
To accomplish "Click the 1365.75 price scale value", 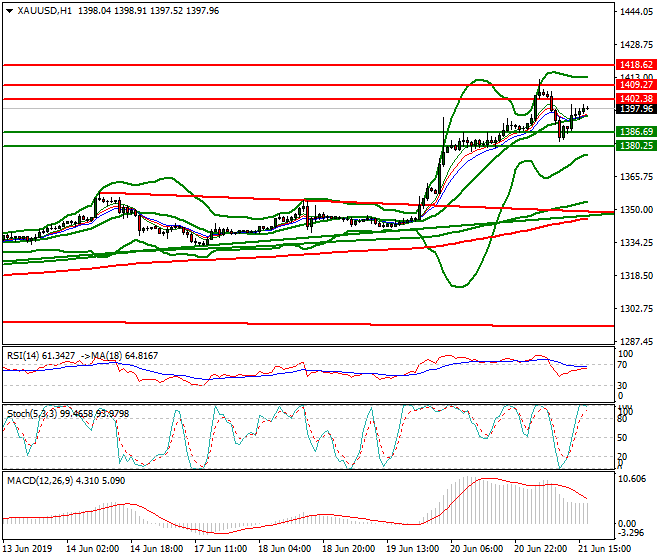I will [x=637, y=177].
